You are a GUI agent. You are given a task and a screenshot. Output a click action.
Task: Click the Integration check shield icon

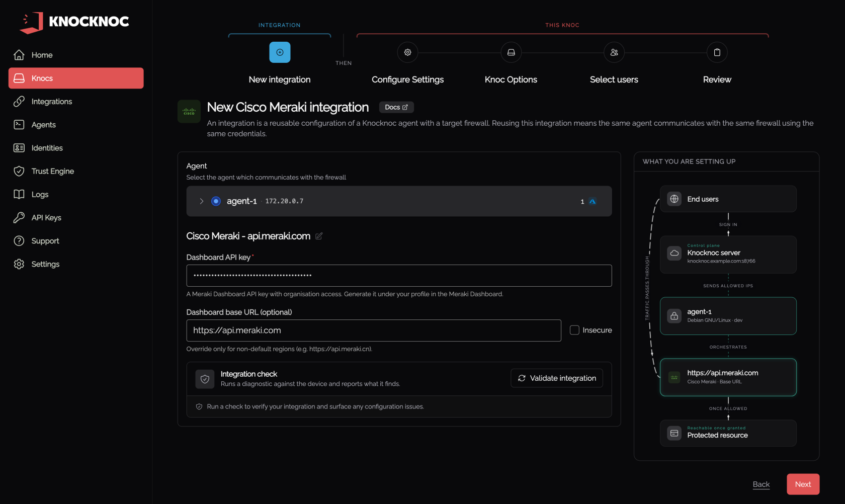tap(205, 379)
